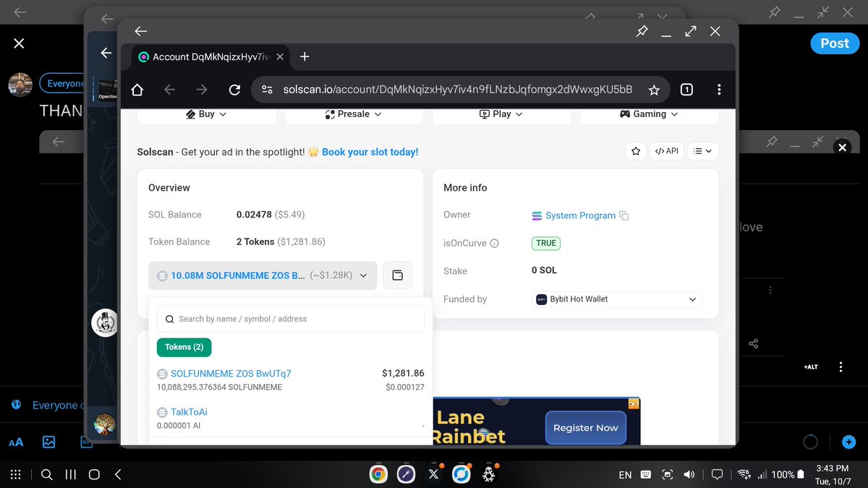Open notifications bubble in system tray
Image resolution: width=868 pixels, height=488 pixels.
(x=718, y=474)
